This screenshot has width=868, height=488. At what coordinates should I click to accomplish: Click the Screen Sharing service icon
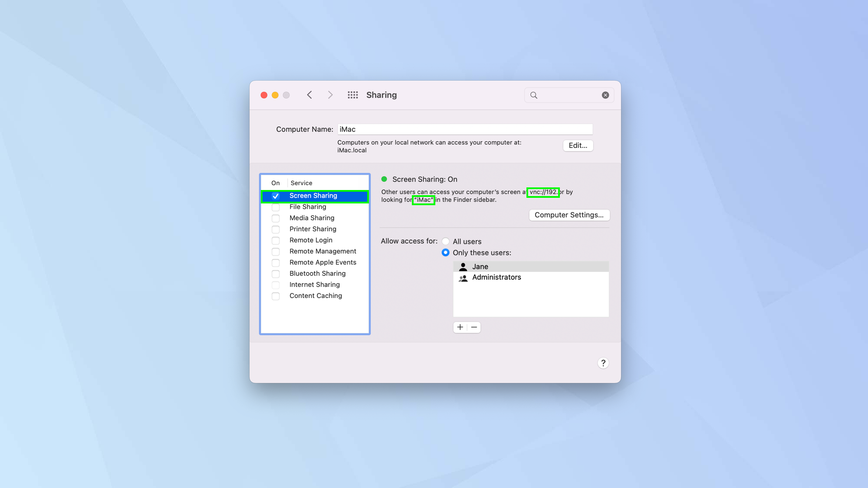275,196
